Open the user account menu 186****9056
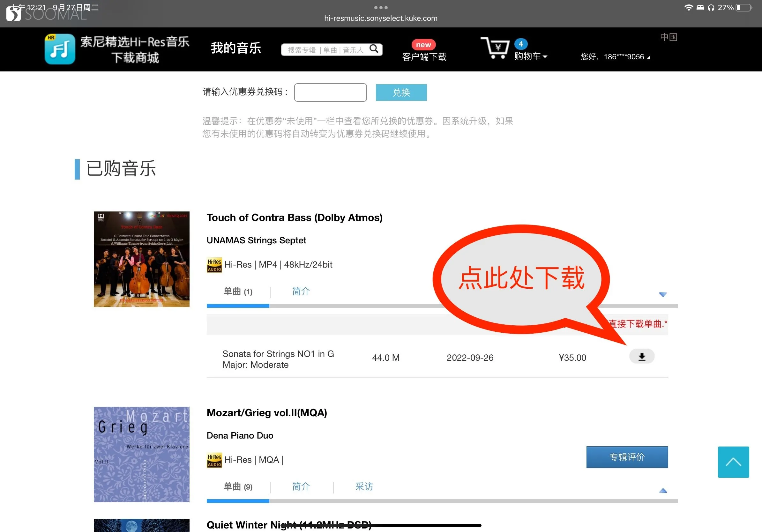 [x=616, y=57]
